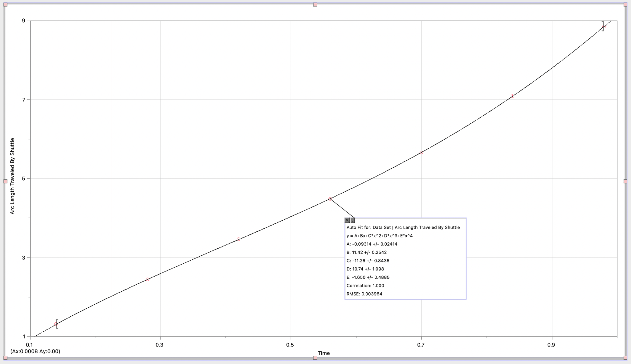Click the top-center graph selection handle
This screenshot has height=364, width=631.
click(315, 5)
